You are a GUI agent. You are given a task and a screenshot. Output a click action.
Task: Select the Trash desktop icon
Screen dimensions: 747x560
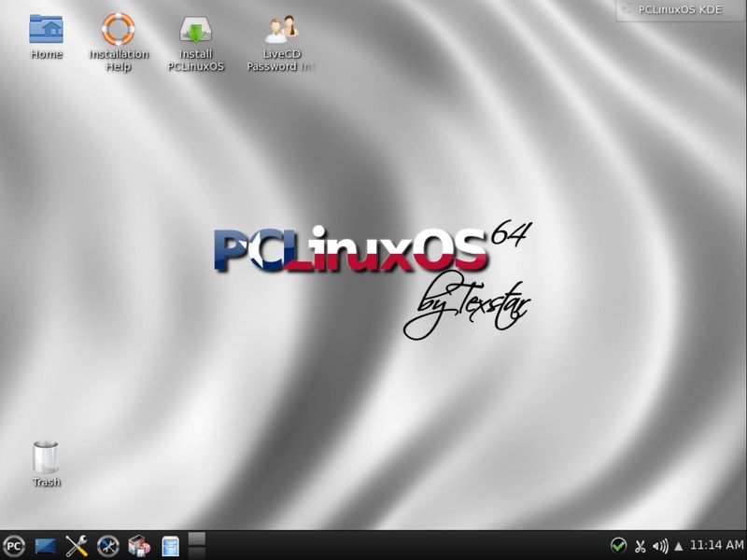tap(46, 464)
